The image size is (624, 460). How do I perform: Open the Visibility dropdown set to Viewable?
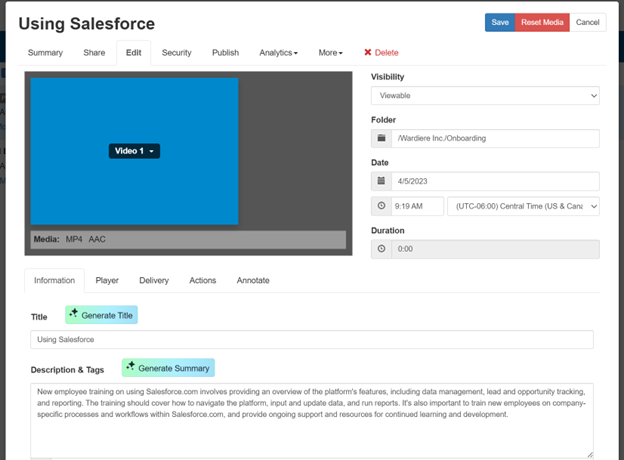484,96
